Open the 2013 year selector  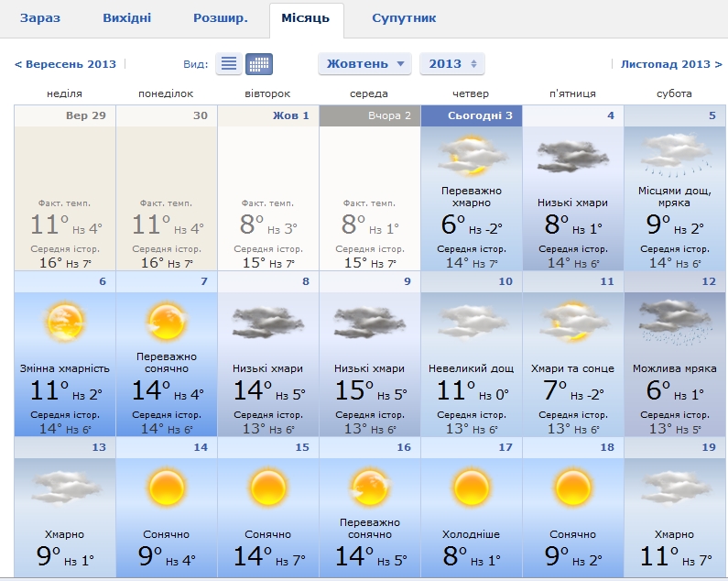[451, 64]
